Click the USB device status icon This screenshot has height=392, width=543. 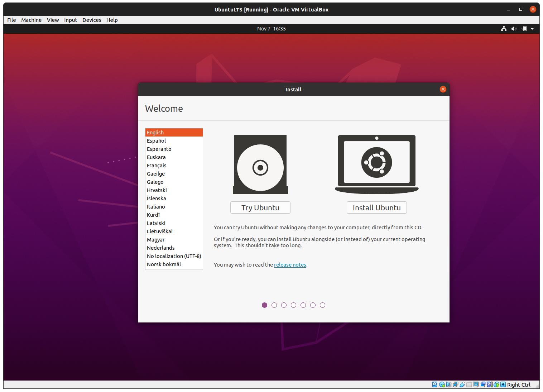point(462,384)
